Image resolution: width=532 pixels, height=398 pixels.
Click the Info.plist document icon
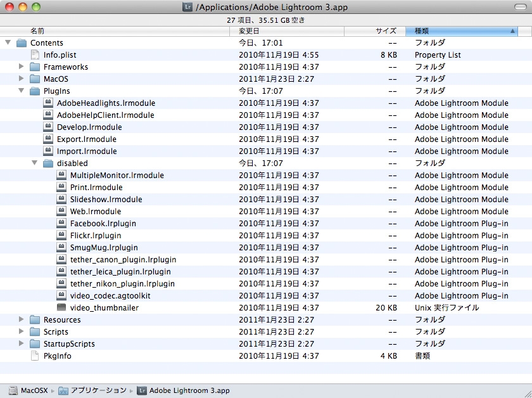pyautogui.click(x=35, y=55)
